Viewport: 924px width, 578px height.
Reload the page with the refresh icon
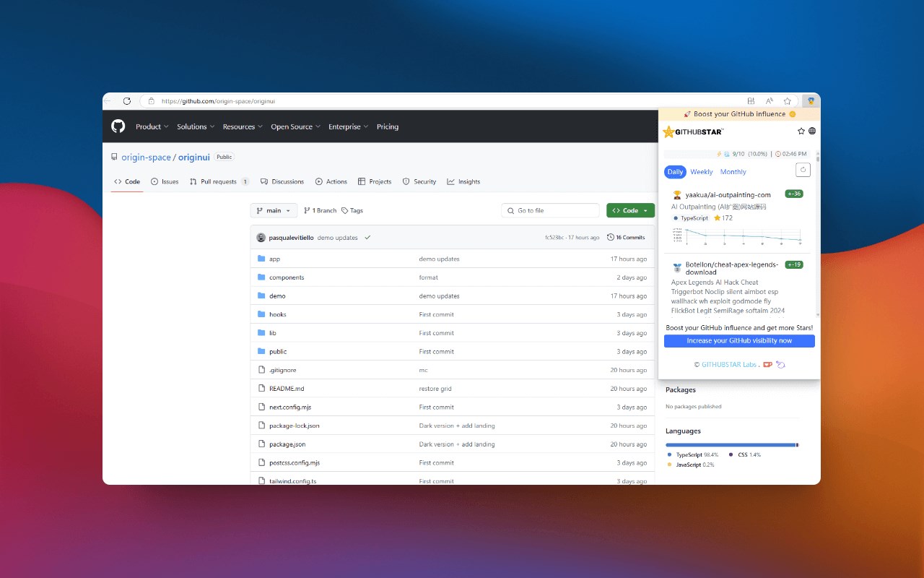tap(127, 101)
